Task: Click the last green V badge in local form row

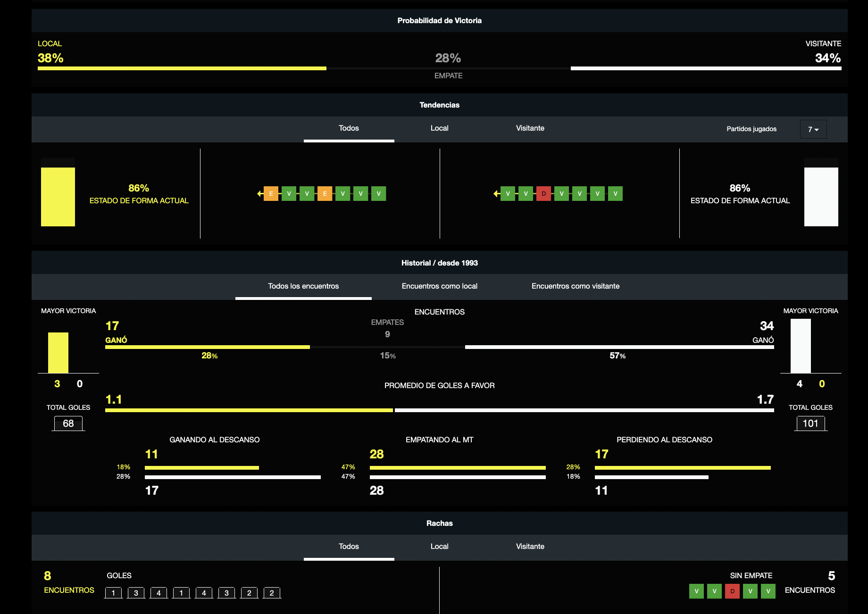Action: (378, 194)
